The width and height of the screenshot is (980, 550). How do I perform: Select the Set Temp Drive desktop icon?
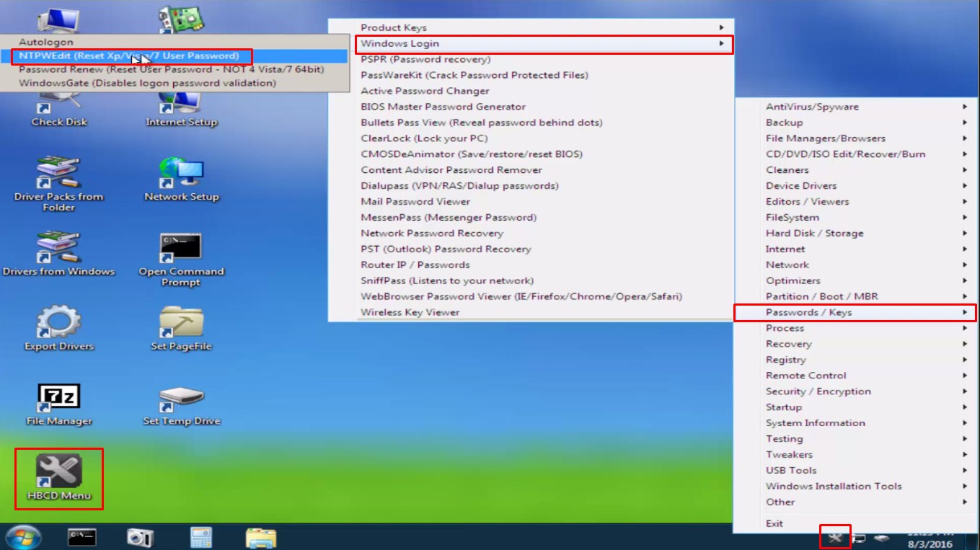click(x=182, y=404)
